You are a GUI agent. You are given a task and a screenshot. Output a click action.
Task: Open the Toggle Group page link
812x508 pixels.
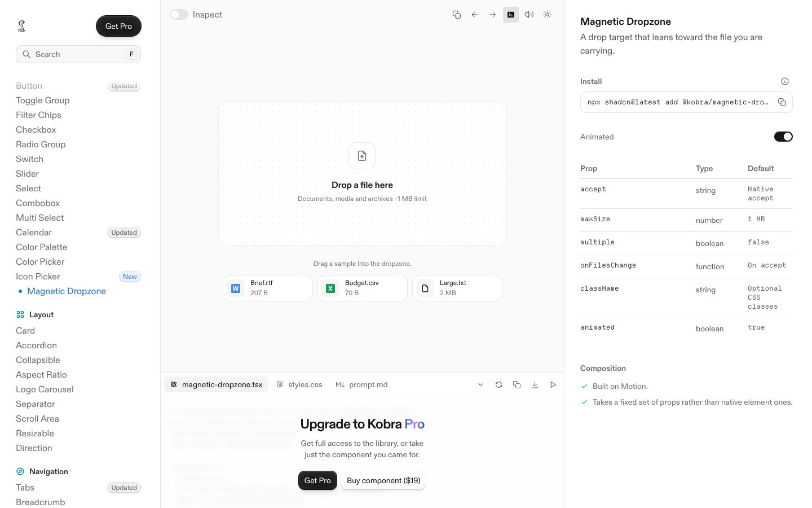pos(43,100)
